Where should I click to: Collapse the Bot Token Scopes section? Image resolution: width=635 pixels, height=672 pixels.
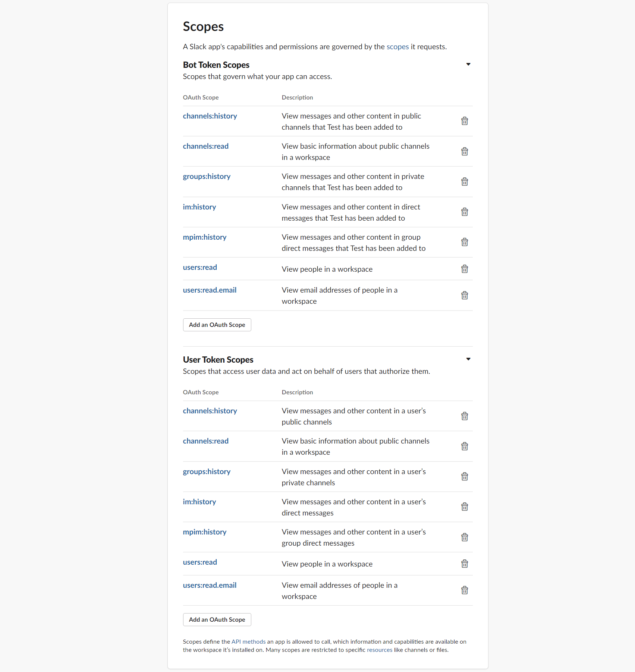468,64
